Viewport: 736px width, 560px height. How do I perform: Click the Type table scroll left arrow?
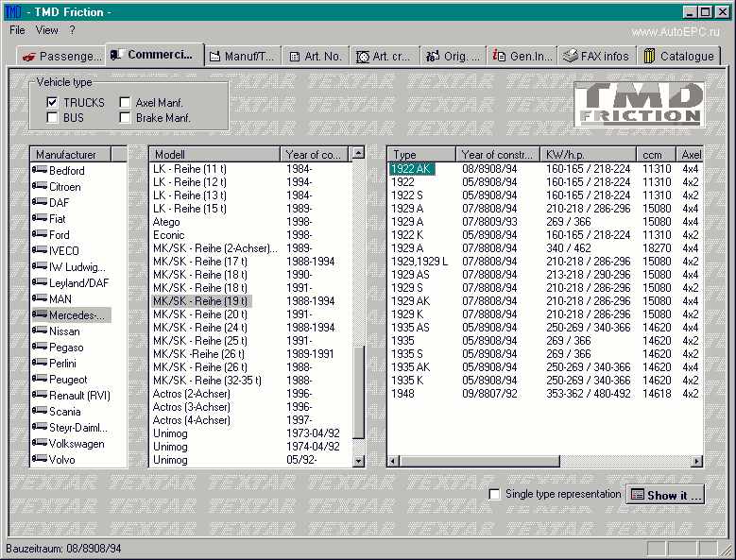[x=394, y=462]
